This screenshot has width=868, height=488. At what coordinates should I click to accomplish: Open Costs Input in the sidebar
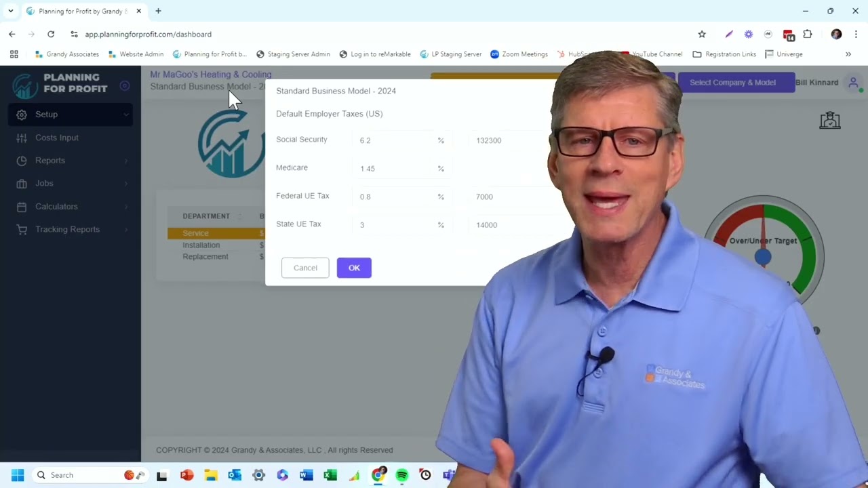pos(71,138)
